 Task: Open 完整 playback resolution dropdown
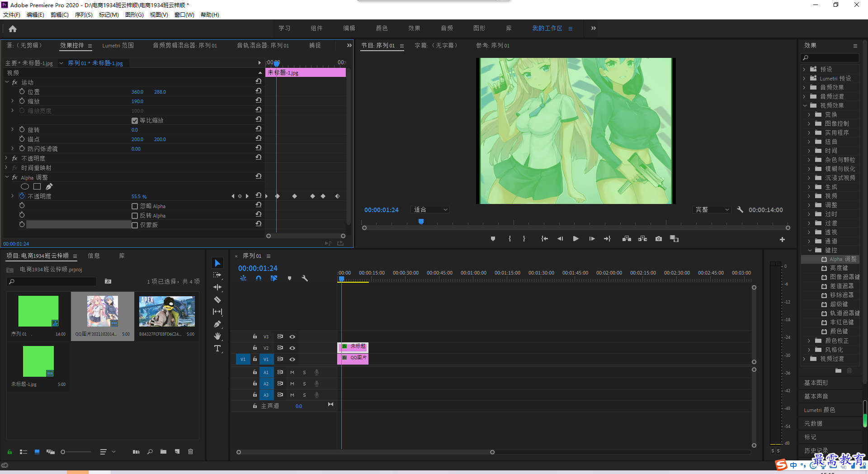[x=712, y=210]
